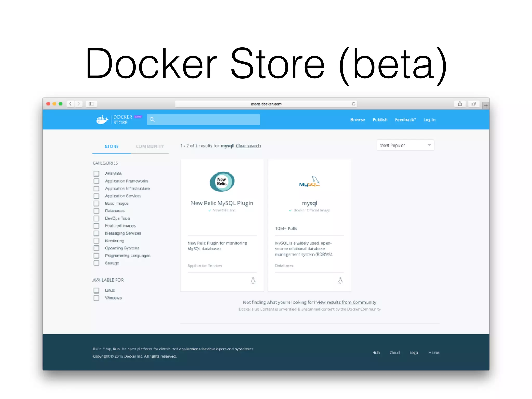Image resolution: width=532 pixels, height=399 pixels.
Task: Click Docker Official Image verified checkmark
Action: click(x=290, y=210)
